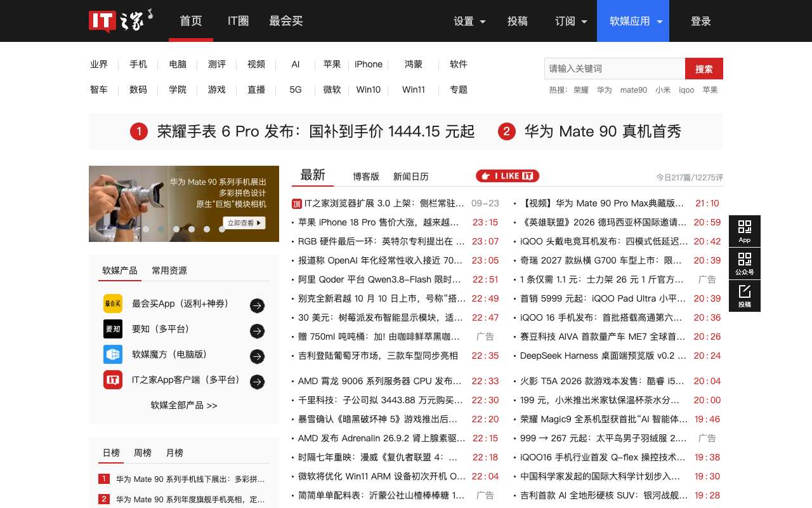Click headline number 2 red circle

pyautogui.click(x=506, y=131)
